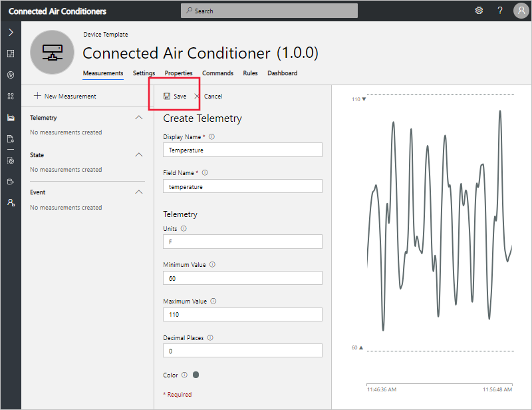The height and width of the screenshot is (410, 532).
Task: Open the help question mark icon
Action: pos(500,11)
